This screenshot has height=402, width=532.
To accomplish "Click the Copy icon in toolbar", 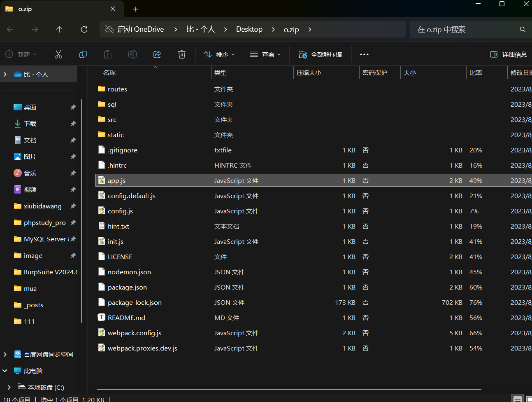I will 83,54.
